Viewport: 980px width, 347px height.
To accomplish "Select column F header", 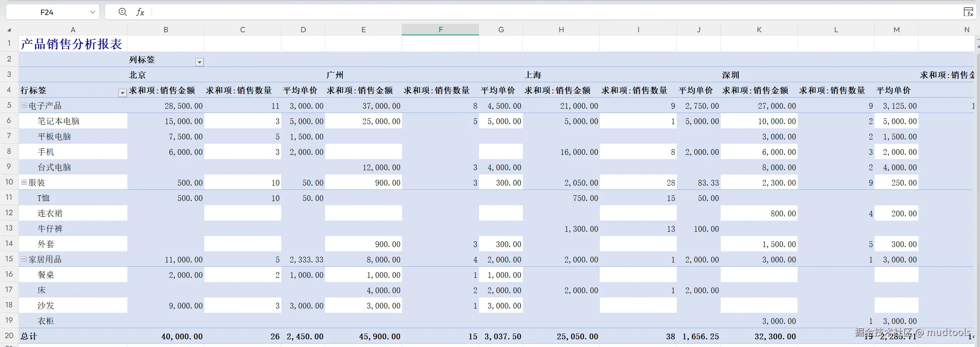I will click(x=440, y=29).
